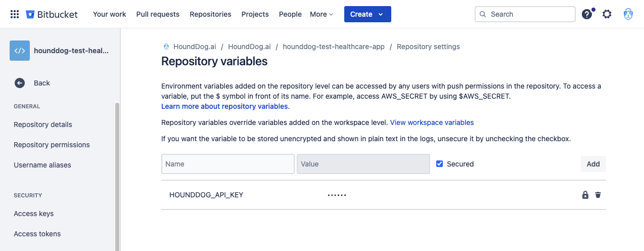Open the user profile avatar
This screenshot has height=251, width=644.
pos(628,14)
